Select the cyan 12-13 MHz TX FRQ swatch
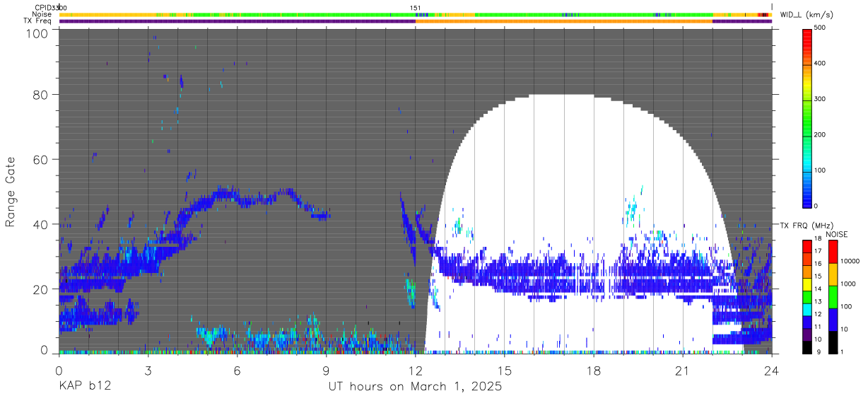868x401 pixels. [808, 309]
